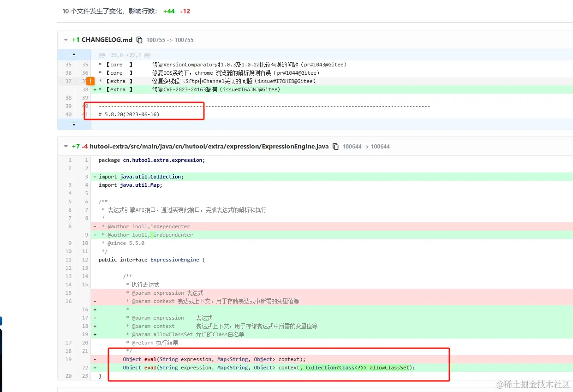The width and height of the screenshot is (573, 392).
Task: Select the @return 执行结果 line
Action: [152, 343]
